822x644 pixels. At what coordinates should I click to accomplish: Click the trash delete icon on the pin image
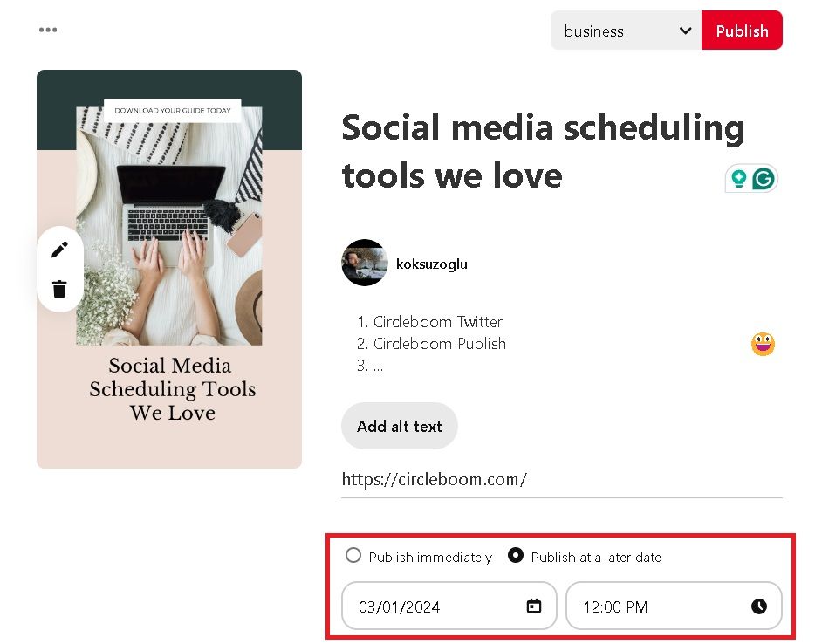click(59, 288)
